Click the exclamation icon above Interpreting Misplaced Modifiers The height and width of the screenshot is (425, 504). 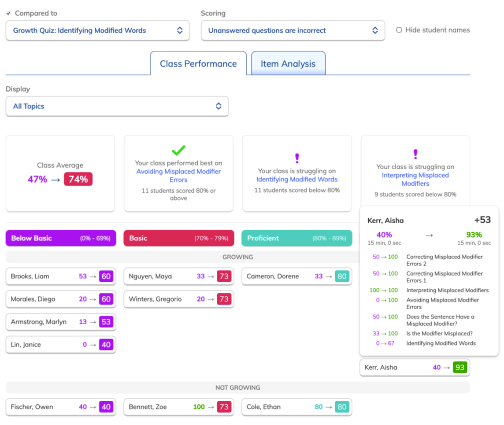tap(415, 154)
